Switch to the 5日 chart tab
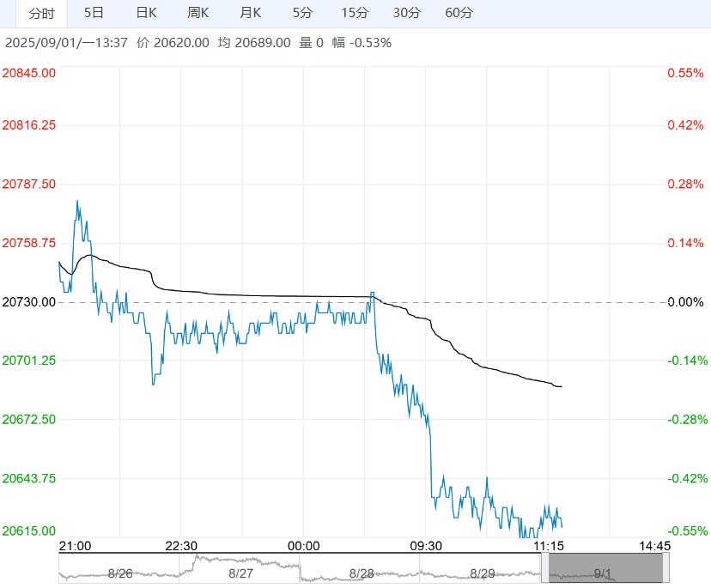Image resolution: width=711 pixels, height=588 pixels. pos(94,13)
